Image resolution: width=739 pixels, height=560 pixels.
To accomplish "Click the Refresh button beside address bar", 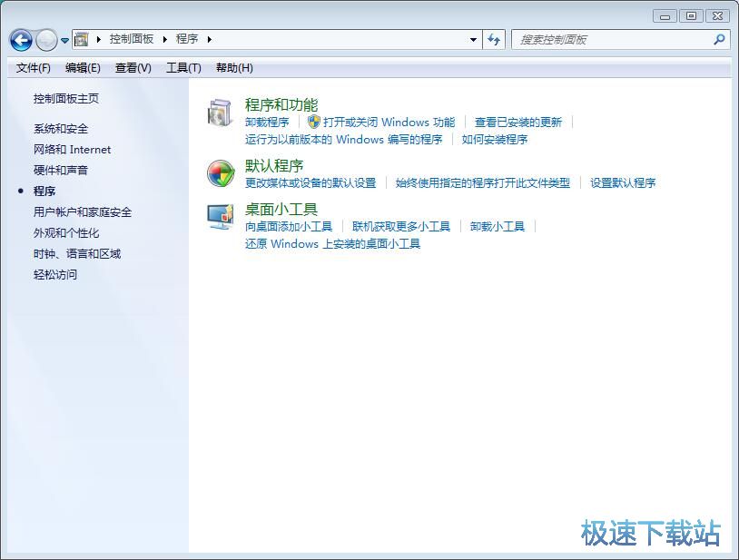I will click(494, 40).
